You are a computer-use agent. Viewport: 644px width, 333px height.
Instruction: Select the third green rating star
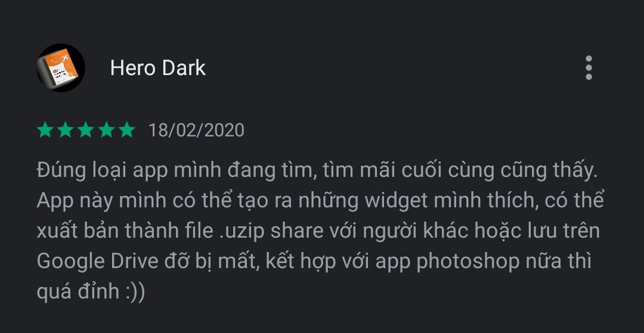(86, 130)
